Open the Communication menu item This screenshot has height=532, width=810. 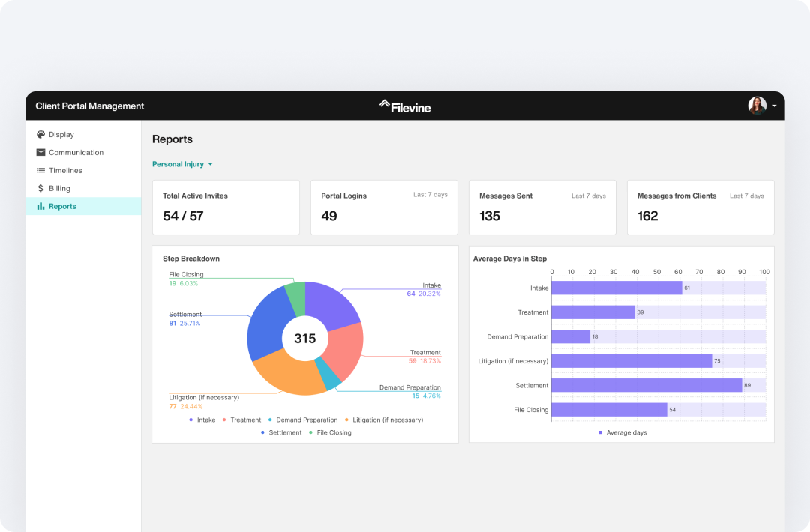click(x=76, y=153)
